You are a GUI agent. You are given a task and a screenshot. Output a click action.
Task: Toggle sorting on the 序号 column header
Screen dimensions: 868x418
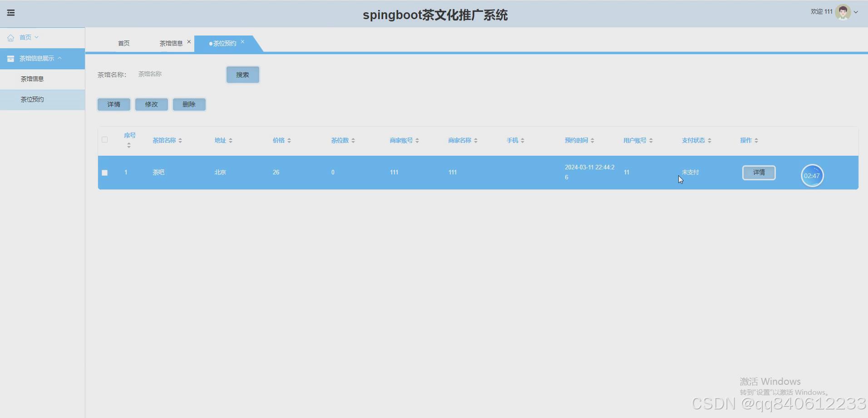[129, 140]
